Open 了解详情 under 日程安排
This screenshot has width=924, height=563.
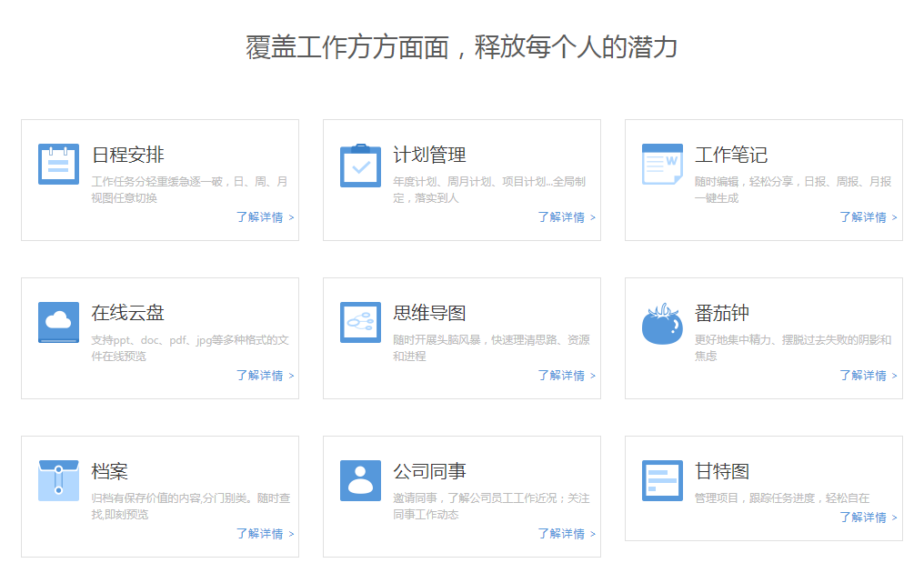pyautogui.click(x=266, y=217)
